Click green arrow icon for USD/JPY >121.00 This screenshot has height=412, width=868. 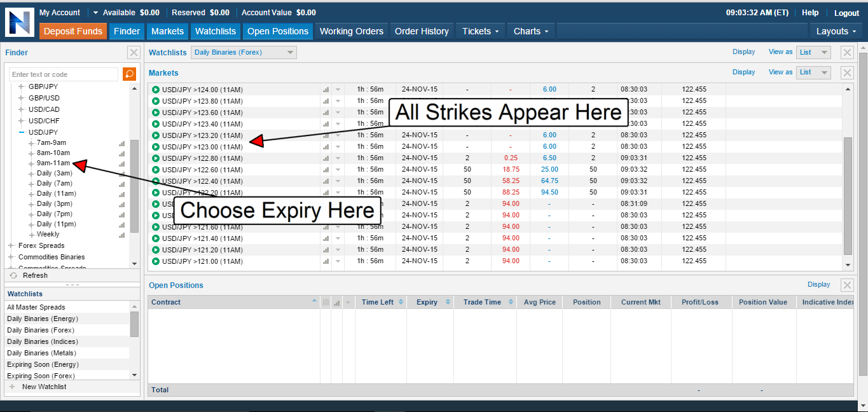click(x=156, y=261)
